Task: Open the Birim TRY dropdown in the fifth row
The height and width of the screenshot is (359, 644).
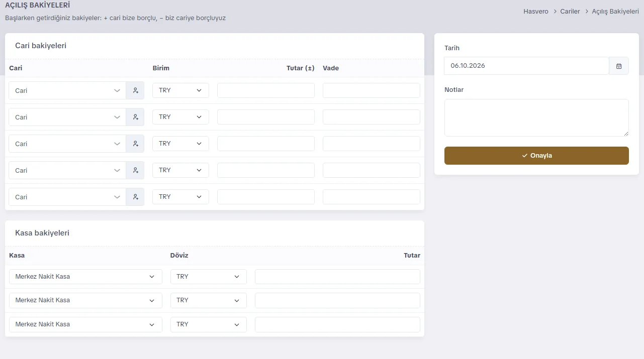Action: [x=180, y=197]
